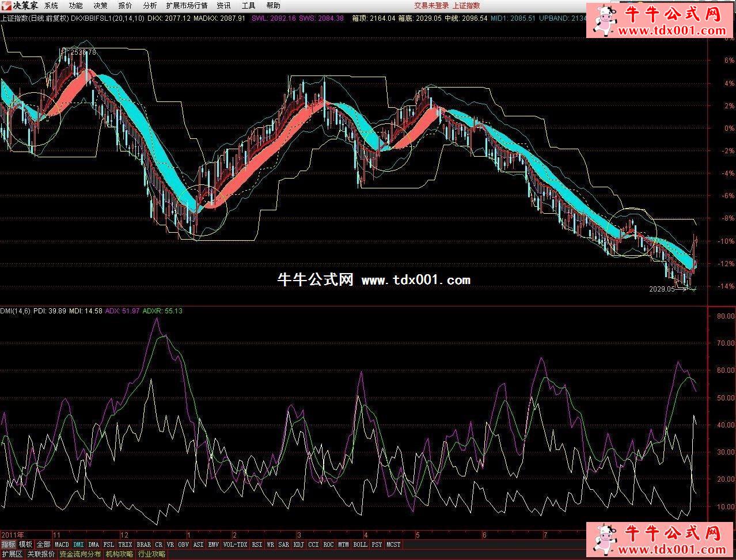This screenshot has width=736, height=560.
Task: Switch to the BOLL indicator tab
Action: [360, 544]
